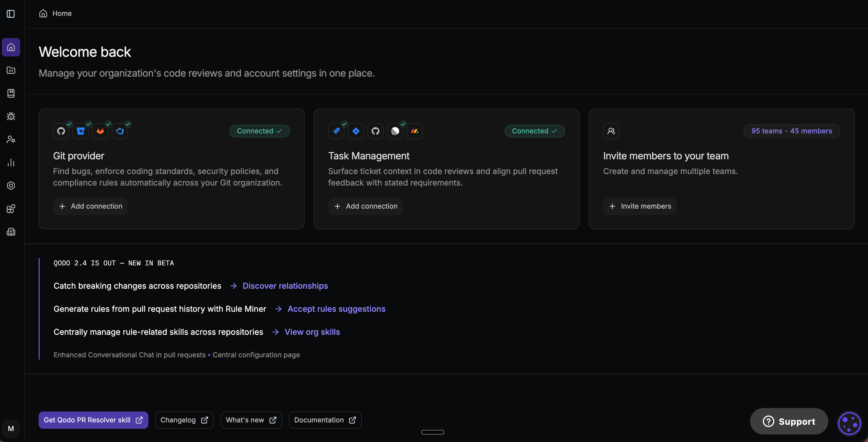Click the people icon in Invite members card
Image resolution: width=868 pixels, height=442 pixels.
pyautogui.click(x=611, y=131)
